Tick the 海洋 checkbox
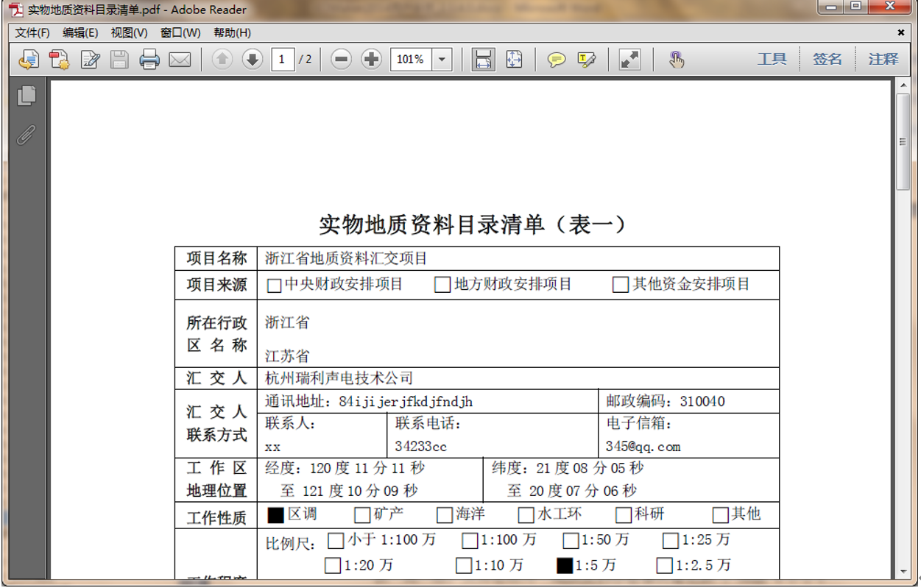Image resolution: width=921 pixels, height=588 pixels. point(445,515)
